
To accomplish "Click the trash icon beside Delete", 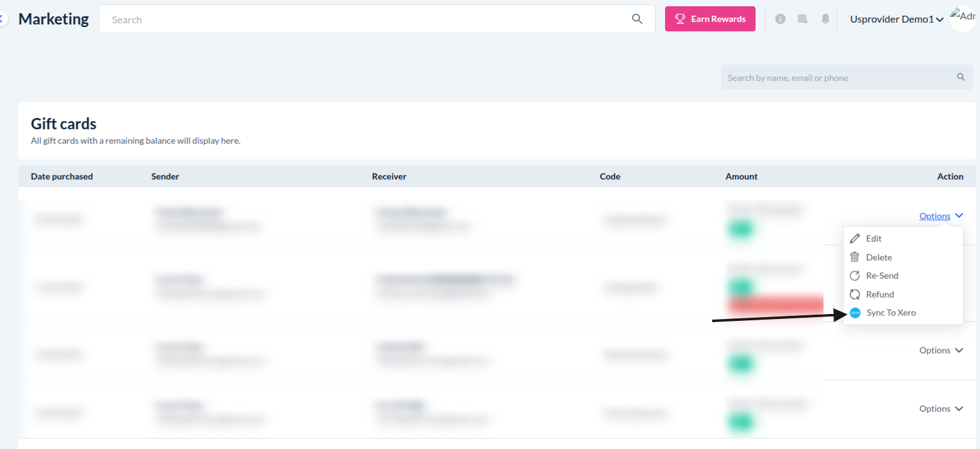I will click(x=854, y=257).
